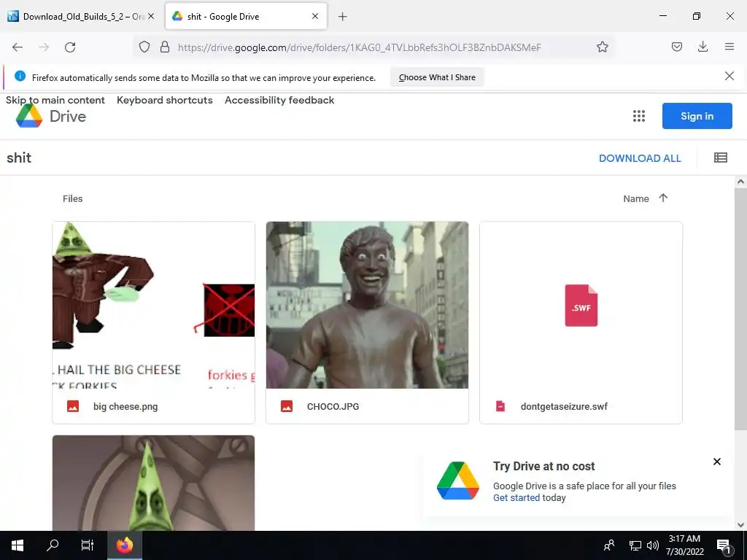Open Windows taskbar search
The image size is (747, 560).
coord(53,545)
